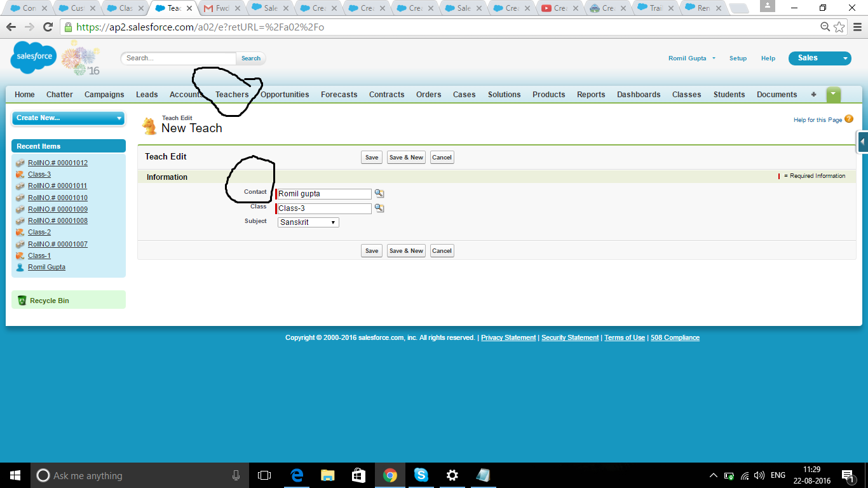Click the 508 Compliance footer link
Viewport: 868px width, 488px height.
(x=675, y=338)
